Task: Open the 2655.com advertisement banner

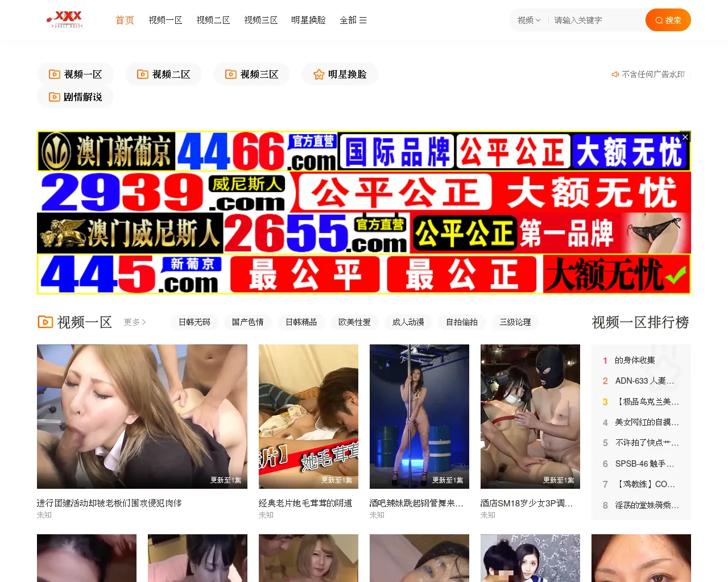Action: 364,233
